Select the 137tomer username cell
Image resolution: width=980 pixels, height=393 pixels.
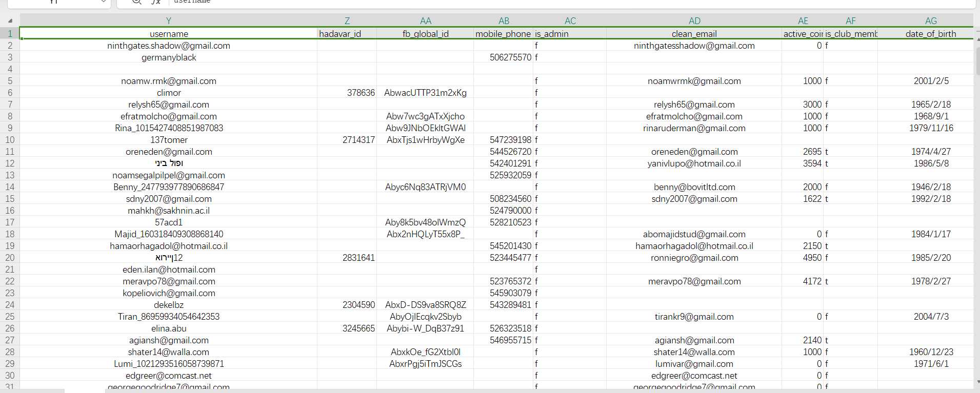(x=169, y=140)
